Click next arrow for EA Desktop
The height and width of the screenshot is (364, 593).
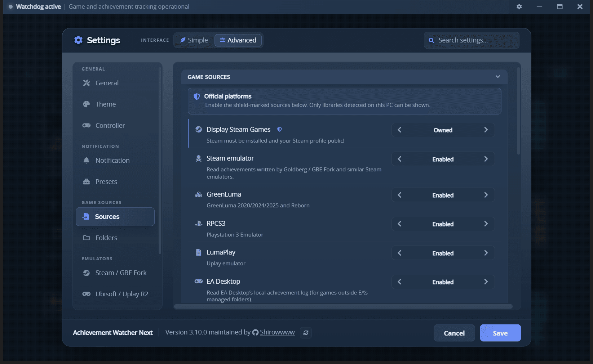(486, 282)
